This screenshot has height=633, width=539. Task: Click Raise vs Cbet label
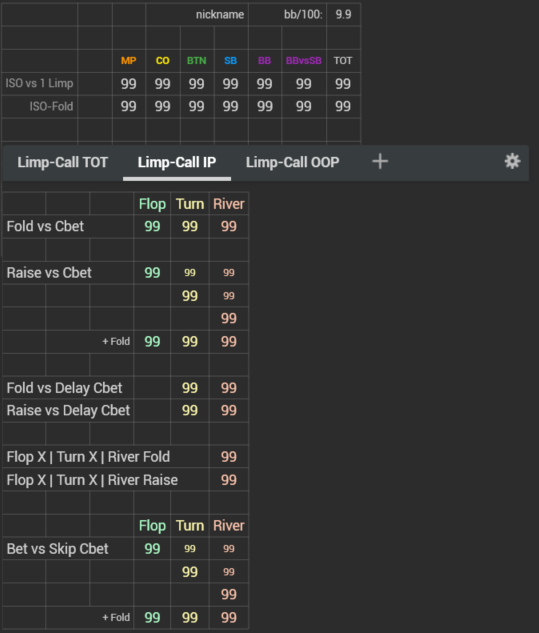[x=49, y=273]
